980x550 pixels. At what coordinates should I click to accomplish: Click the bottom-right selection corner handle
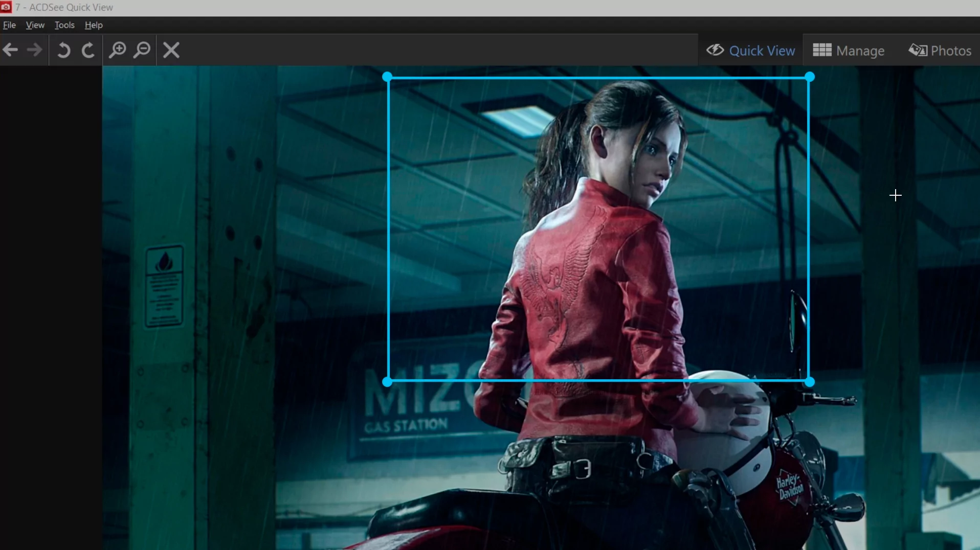click(x=810, y=382)
